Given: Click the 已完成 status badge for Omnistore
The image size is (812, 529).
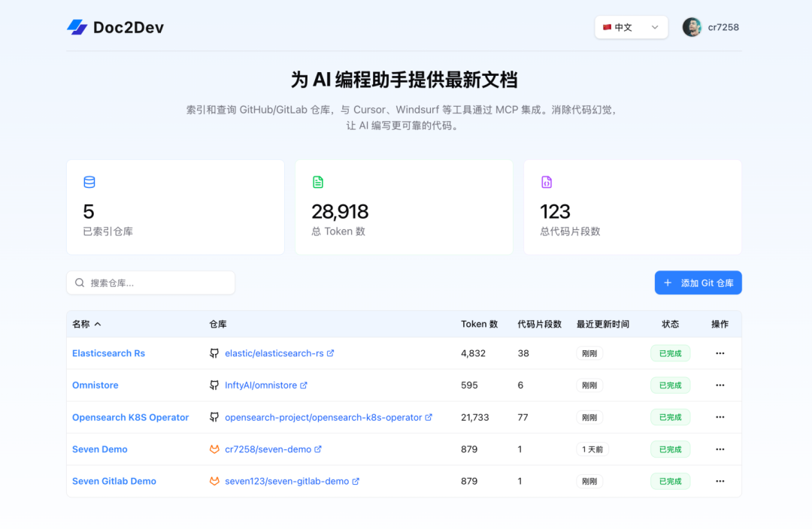Looking at the screenshot, I should click(670, 385).
